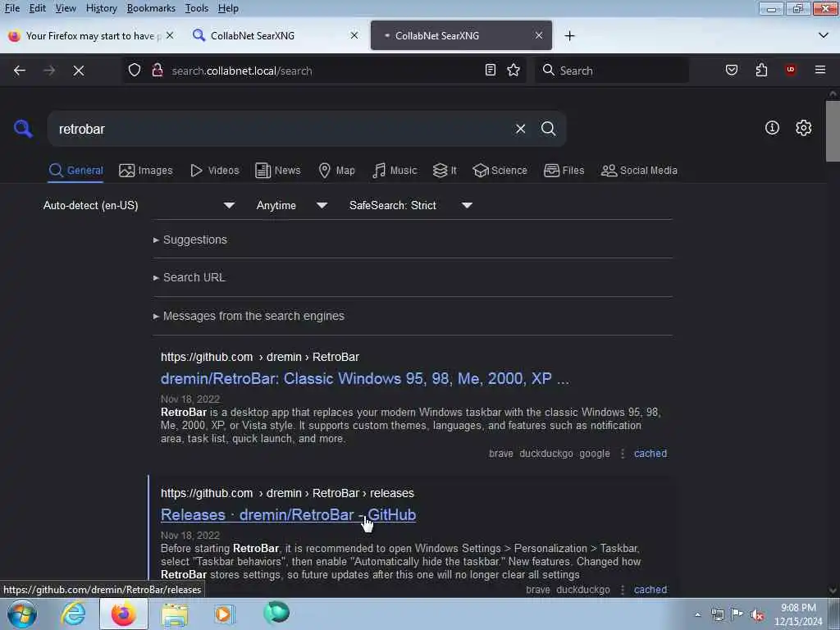Open the Anytime time range dropdown
This screenshot has width=840, height=630.
pyautogui.click(x=291, y=205)
